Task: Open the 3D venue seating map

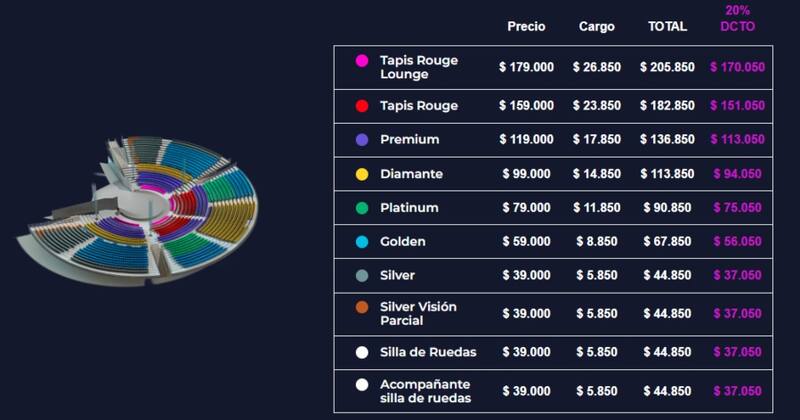Action: [x=138, y=210]
